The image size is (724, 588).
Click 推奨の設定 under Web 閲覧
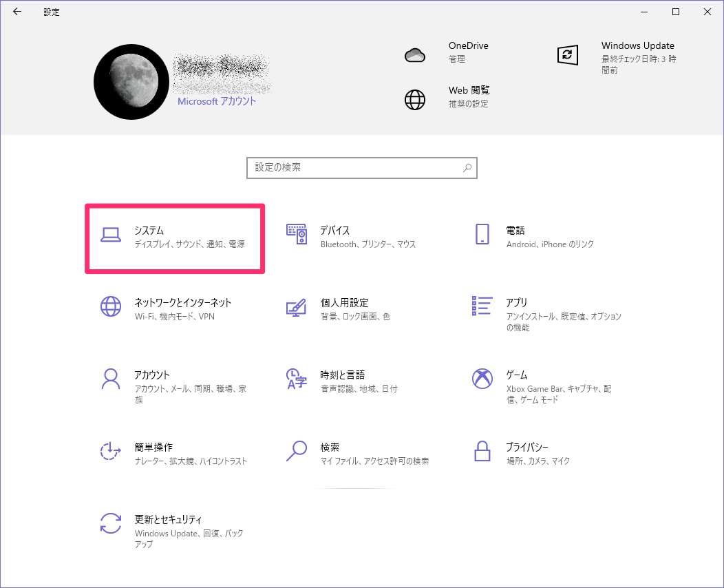[x=468, y=103]
